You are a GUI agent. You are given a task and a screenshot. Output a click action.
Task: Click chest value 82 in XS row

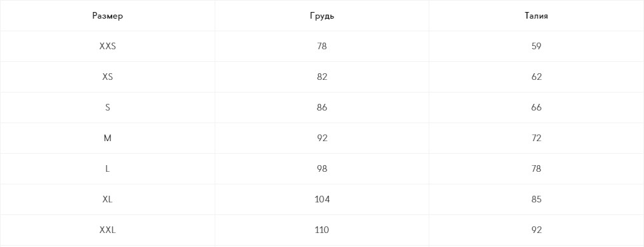coord(322,77)
